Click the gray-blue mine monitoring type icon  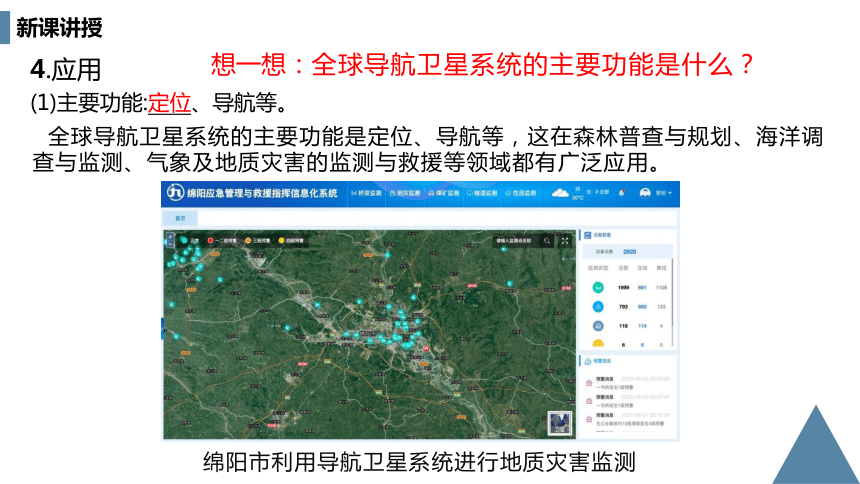[598, 326]
